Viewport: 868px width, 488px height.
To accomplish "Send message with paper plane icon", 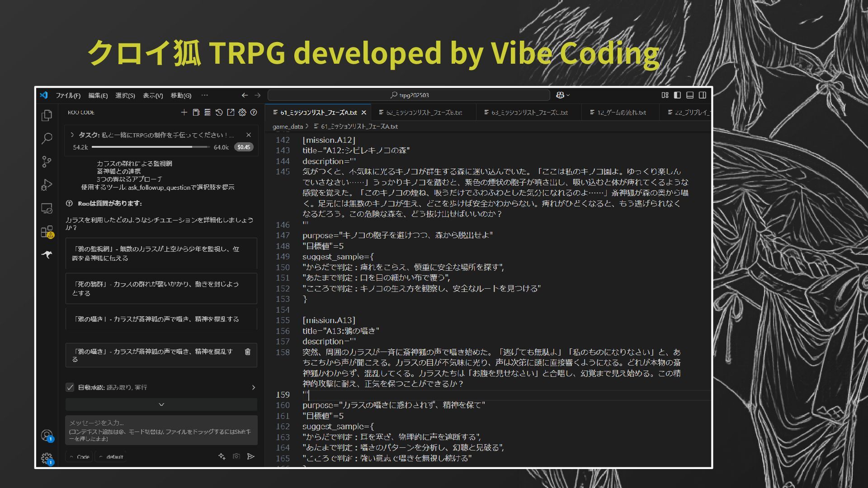I will (x=250, y=456).
